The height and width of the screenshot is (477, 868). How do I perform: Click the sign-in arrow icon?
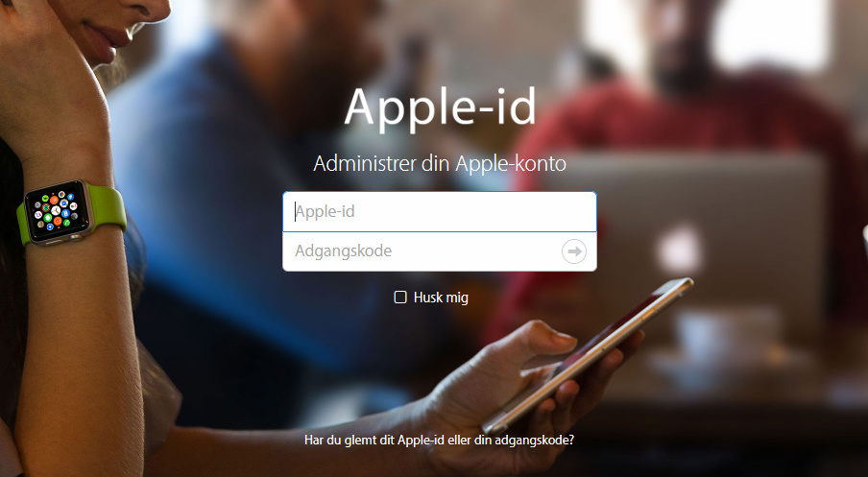[574, 251]
